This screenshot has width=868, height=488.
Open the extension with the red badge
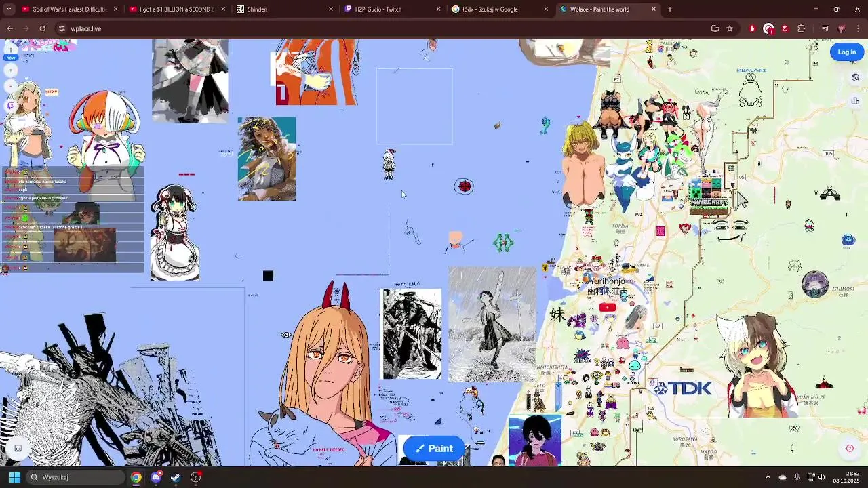[x=768, y=28]
